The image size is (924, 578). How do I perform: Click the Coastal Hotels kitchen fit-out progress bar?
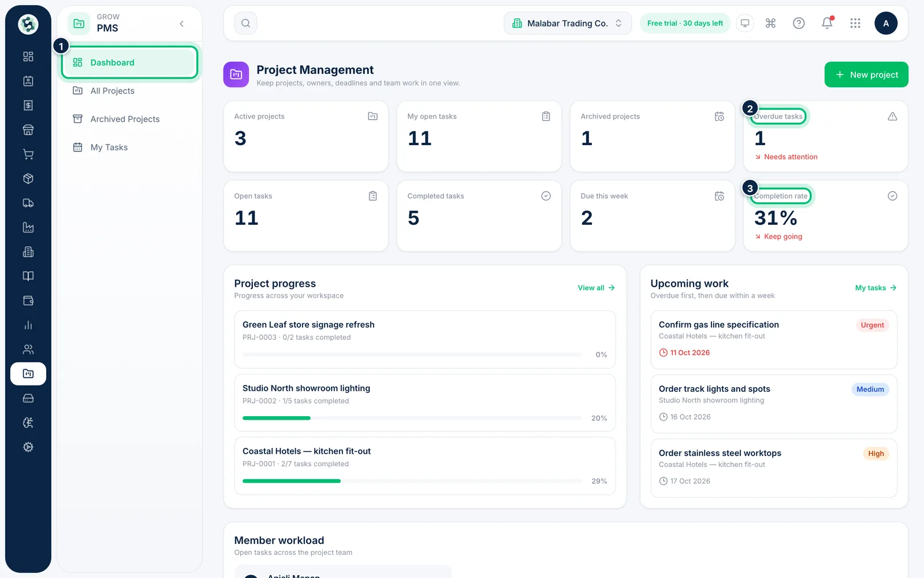(x=412, y=481)
